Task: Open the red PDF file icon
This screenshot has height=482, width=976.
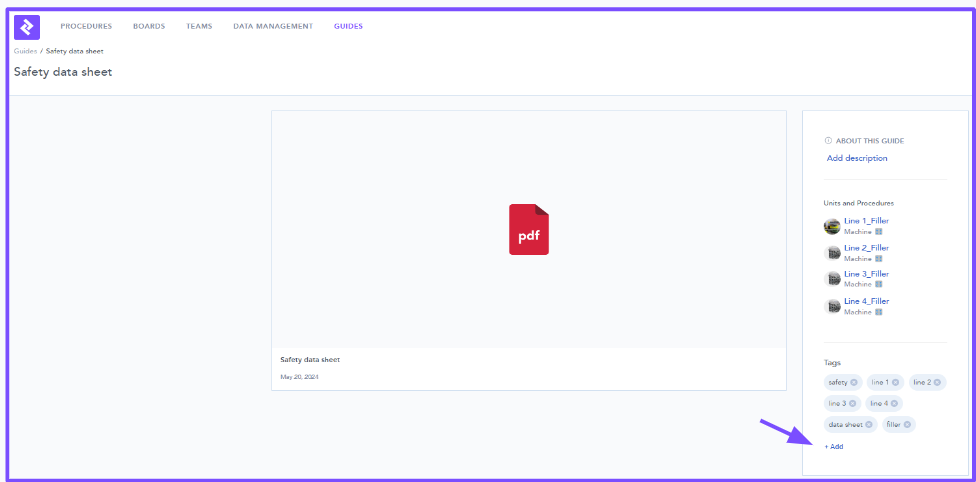Action: 529,230
